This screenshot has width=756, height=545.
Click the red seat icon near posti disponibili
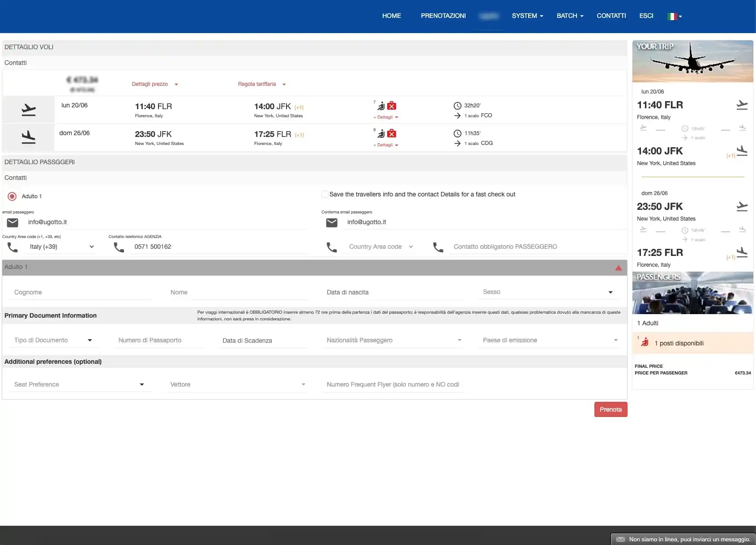(x=645, y=343)
